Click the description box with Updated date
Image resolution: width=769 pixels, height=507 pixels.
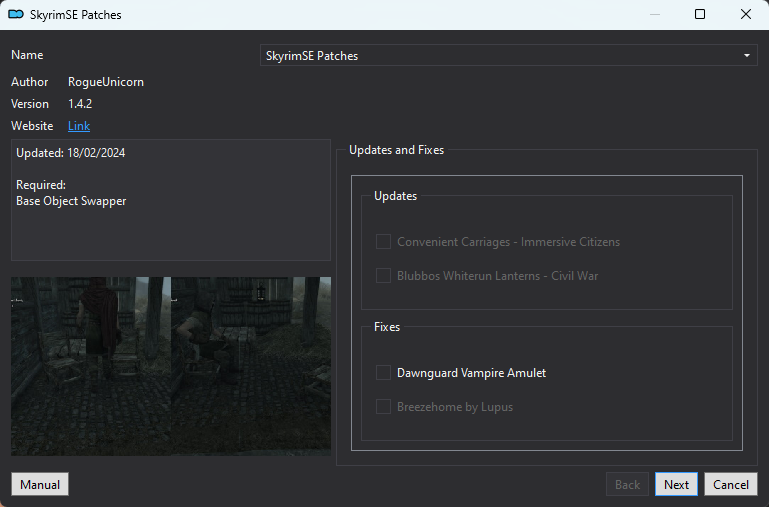pos(171,200)
